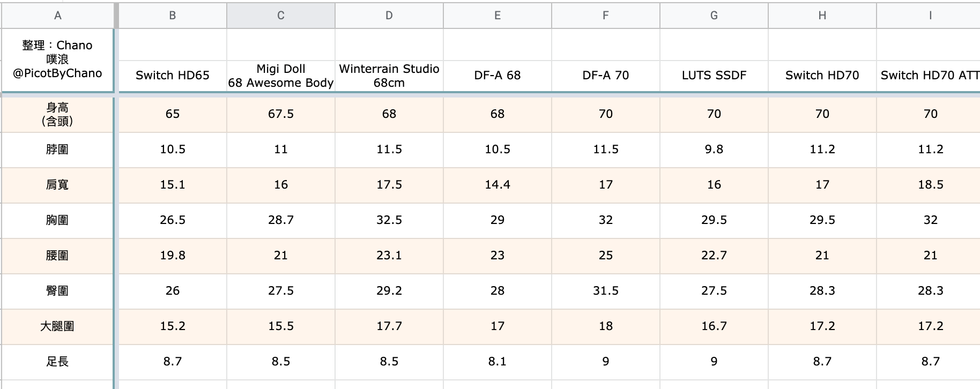The height and width of the screenshot is (389, 980).
Task: Select the 大腿圍 row label
Action: (57, 326)
